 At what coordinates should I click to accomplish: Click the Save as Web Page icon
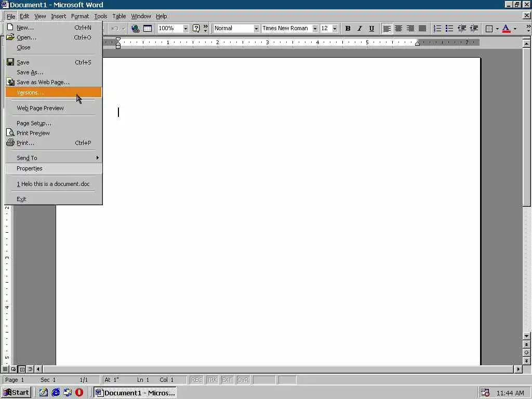coord(11,82)
